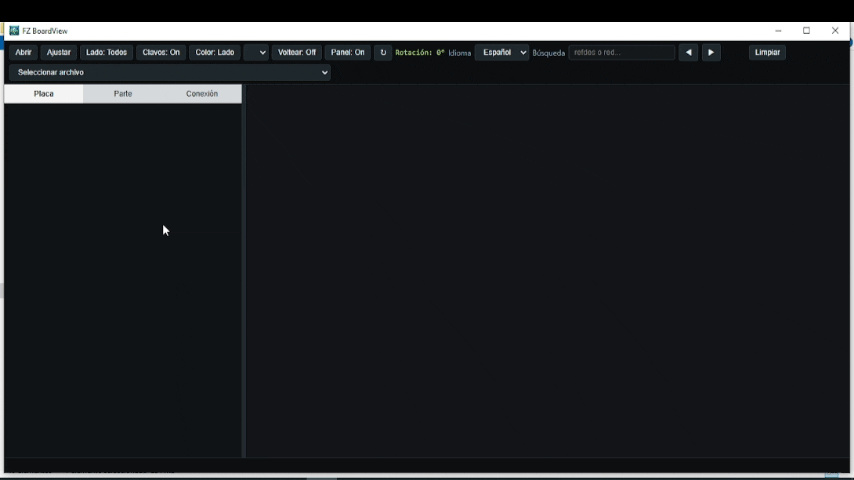Toggle Color: Lado mode

pos(215,52)
